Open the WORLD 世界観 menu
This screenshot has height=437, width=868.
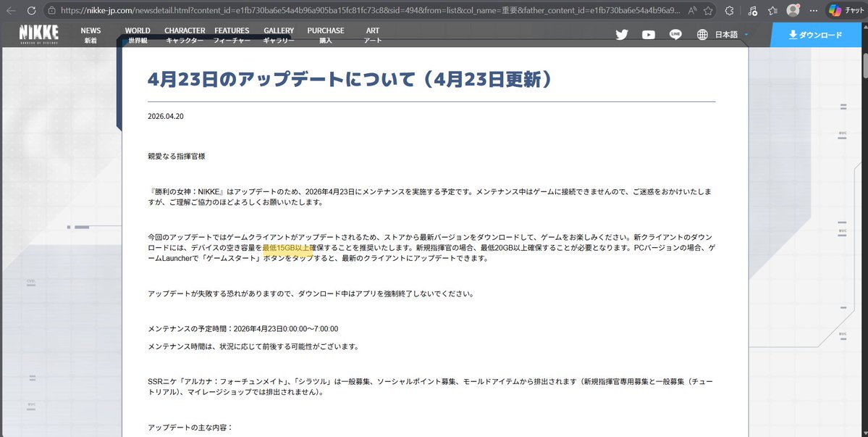[x=138, y=35]
